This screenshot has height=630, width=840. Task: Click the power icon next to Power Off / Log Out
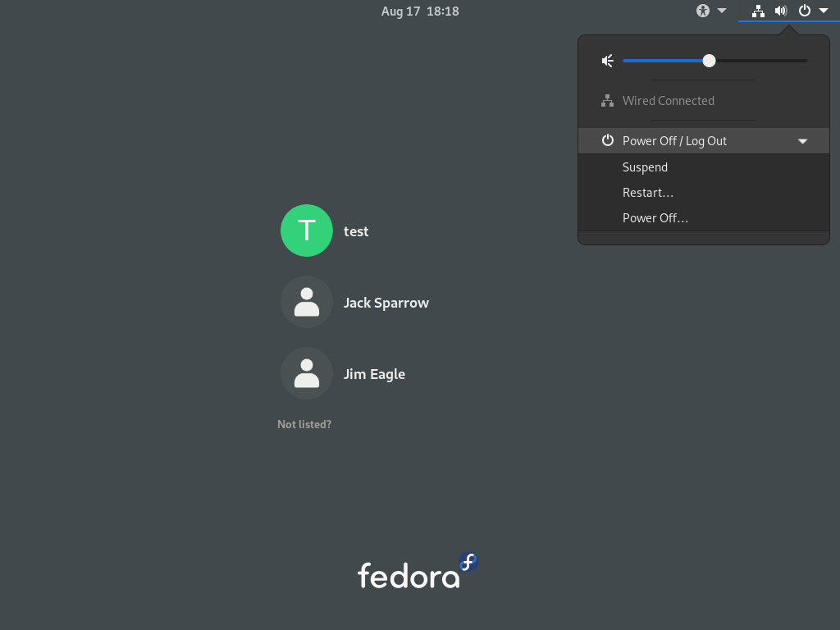click(x=608, y=140)
